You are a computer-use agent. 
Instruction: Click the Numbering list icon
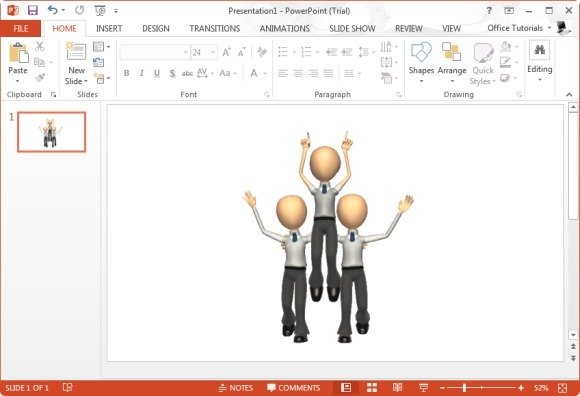[306, 52]
